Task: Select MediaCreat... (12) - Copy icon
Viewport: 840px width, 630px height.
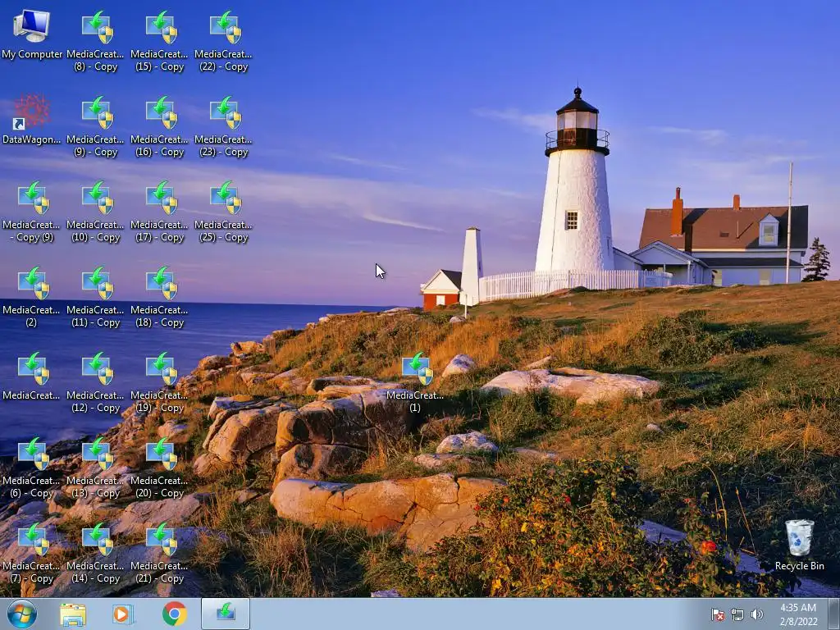Action: click(x=95, y=381)
